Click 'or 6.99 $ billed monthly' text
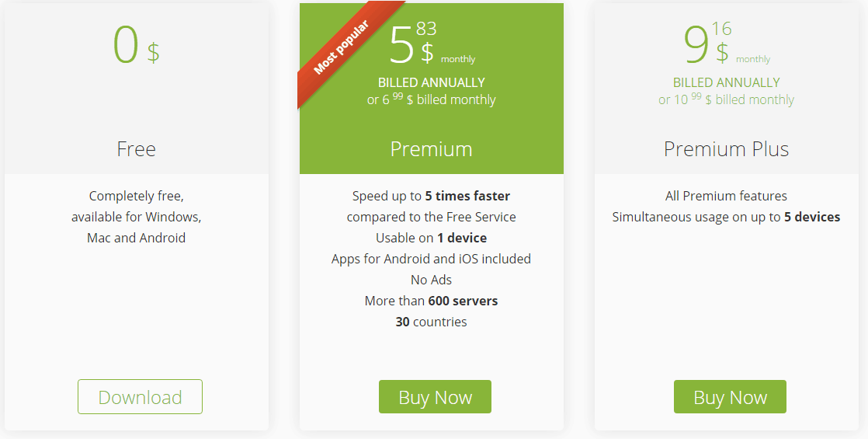868x439 pixels. (431, 99)
